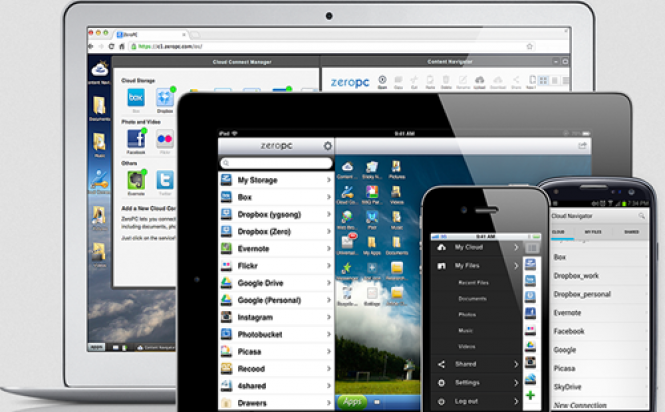The image size is (665, 412).
Task: Tap Documents on the iPhone menu
Action: (472, 299)
